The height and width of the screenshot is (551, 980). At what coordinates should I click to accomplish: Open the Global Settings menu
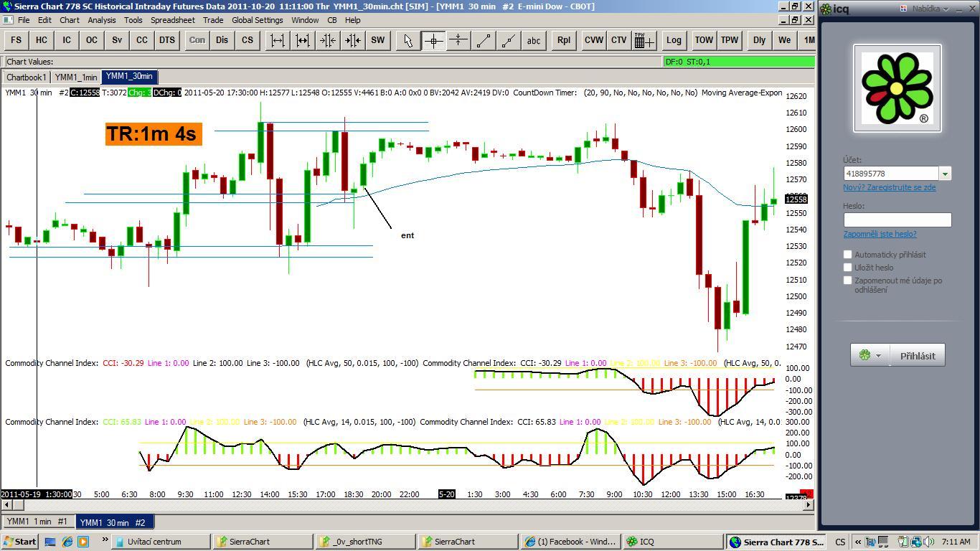pyautogui.click(x=258, y=20)
